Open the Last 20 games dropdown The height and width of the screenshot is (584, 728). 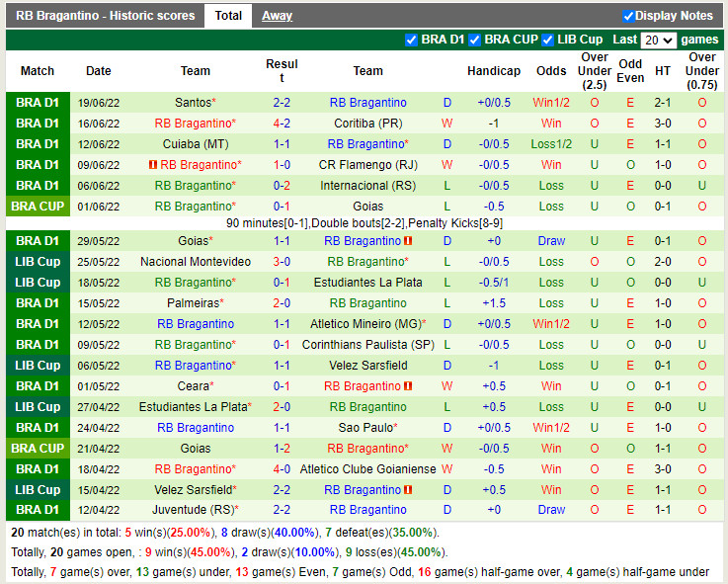(x=658, y=41)
